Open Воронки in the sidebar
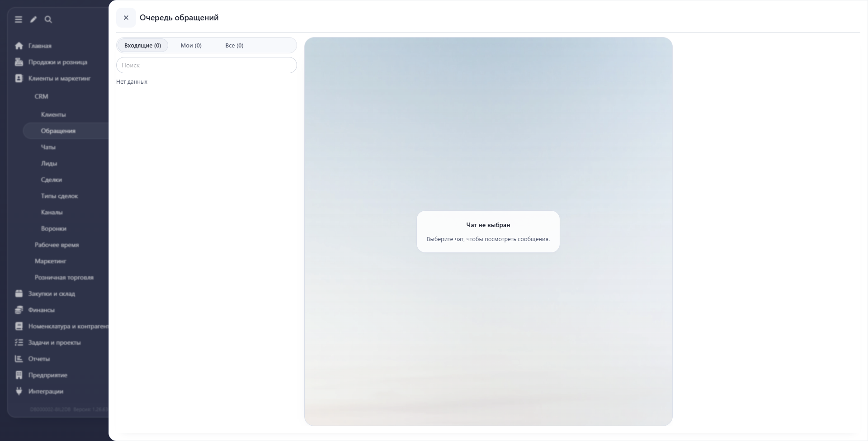The width and height of the screenshot is (868, 441). point(53,228)
